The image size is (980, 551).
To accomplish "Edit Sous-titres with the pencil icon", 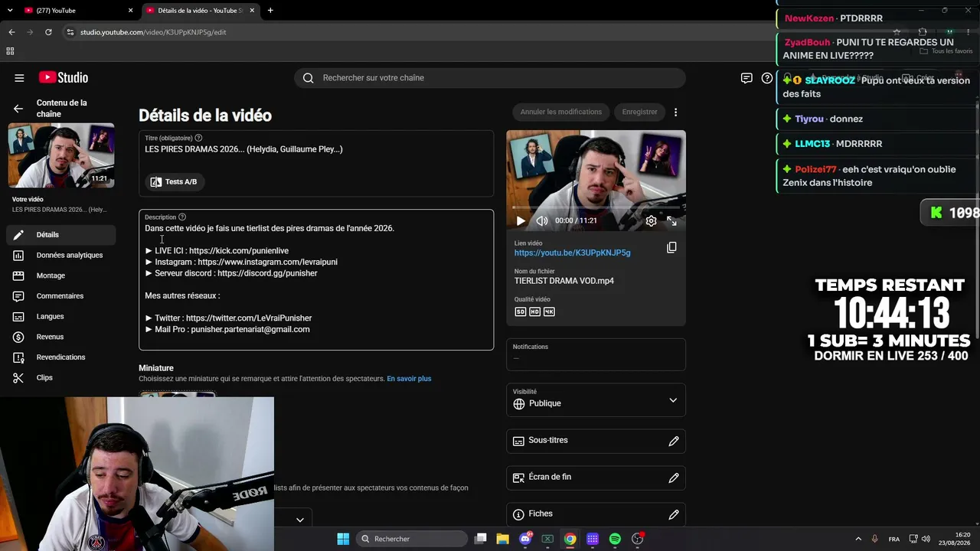I will [x=674, y=442].
